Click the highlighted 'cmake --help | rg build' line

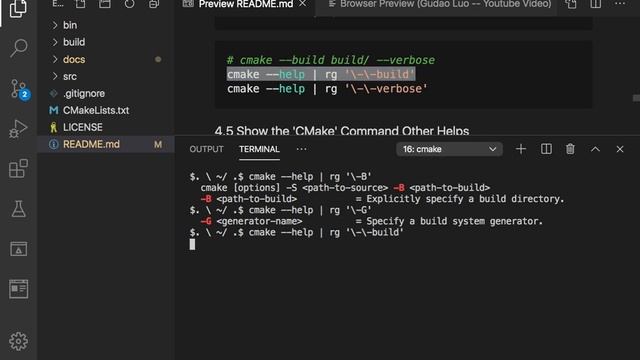321,74
